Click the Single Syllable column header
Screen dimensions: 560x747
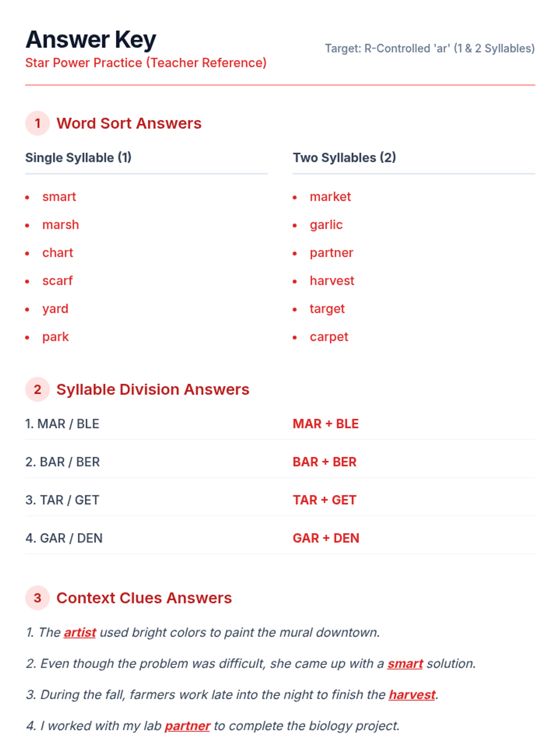coord(78,158)
